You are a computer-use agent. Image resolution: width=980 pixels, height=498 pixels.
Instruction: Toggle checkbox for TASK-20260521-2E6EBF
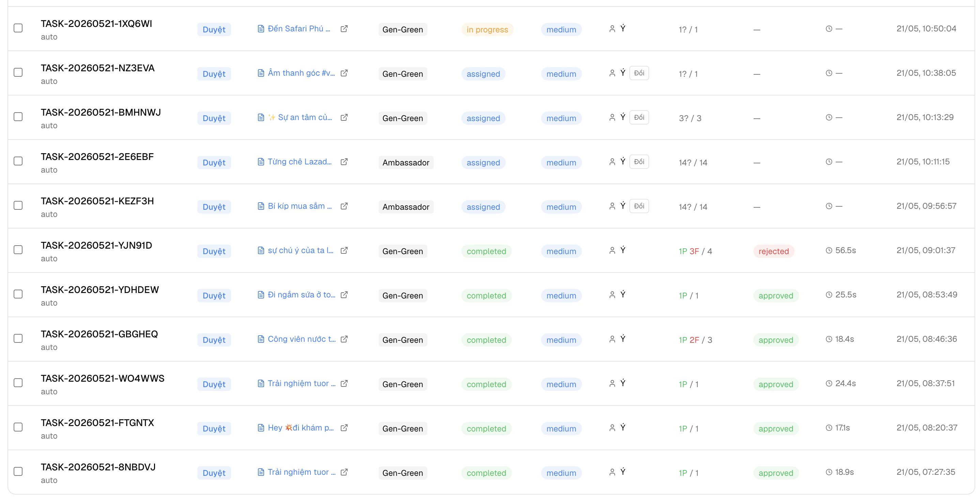(18, 161)
